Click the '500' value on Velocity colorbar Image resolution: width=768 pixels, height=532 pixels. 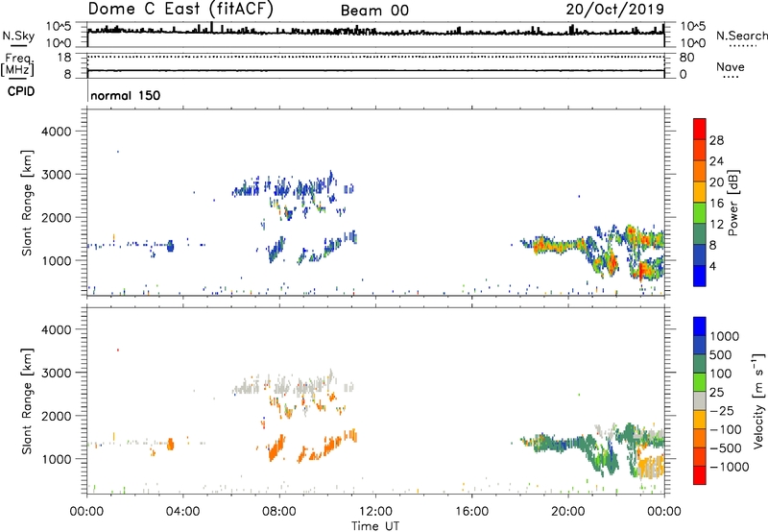tap(721, 355)
